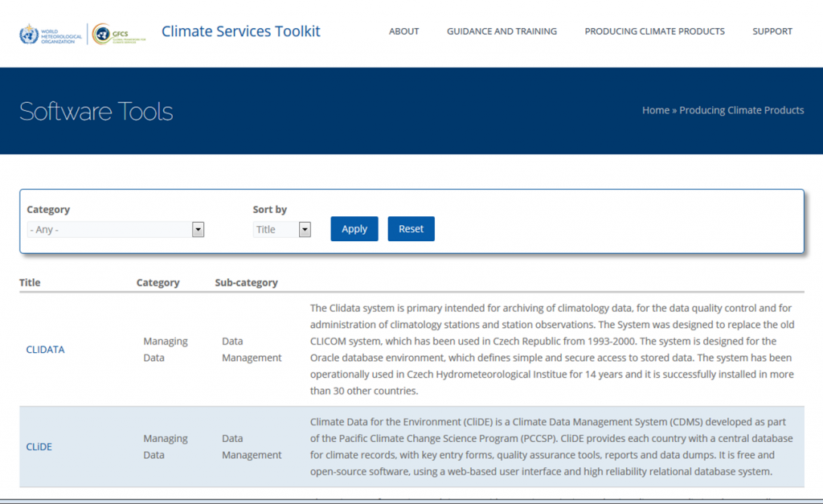Open the CLIDATA tool page
The height and width of the screenshot is (504, 823).
45,350
